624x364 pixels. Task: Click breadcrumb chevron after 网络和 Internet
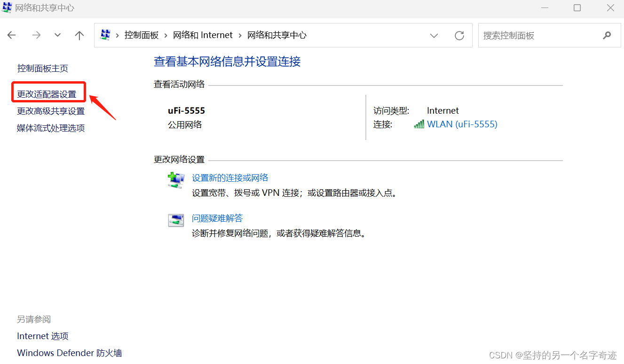coord(240,35)
